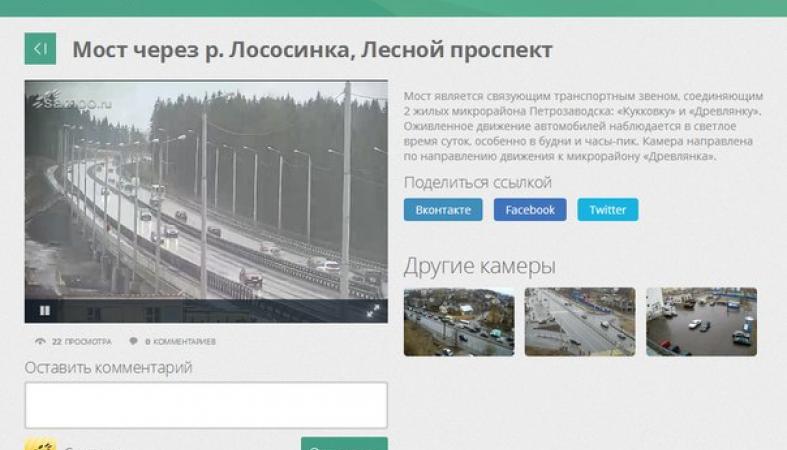Screen dimensions: 787x450
Task: Click the комментариев count label
Action: 180,342
